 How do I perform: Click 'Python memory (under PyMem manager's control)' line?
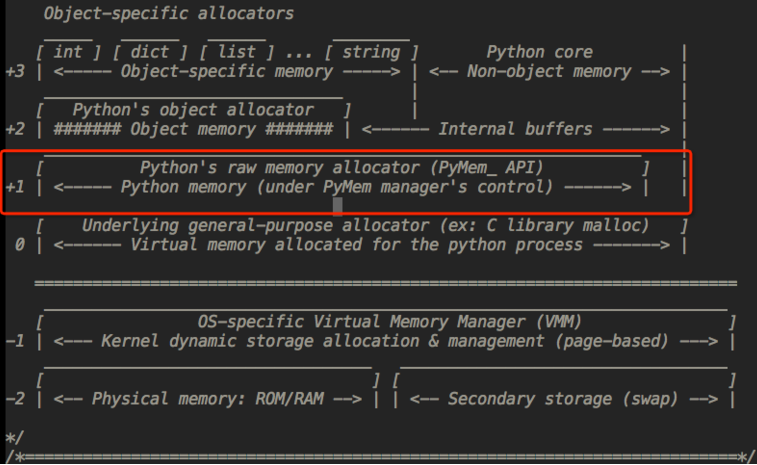pos(336,187)
